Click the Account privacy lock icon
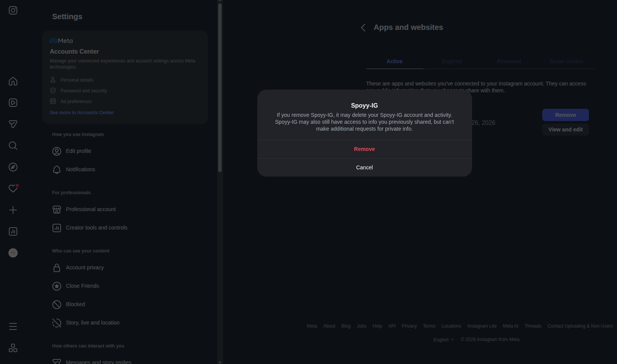The width and height of the screenshot is (617, 364). [x=57, y=268]
